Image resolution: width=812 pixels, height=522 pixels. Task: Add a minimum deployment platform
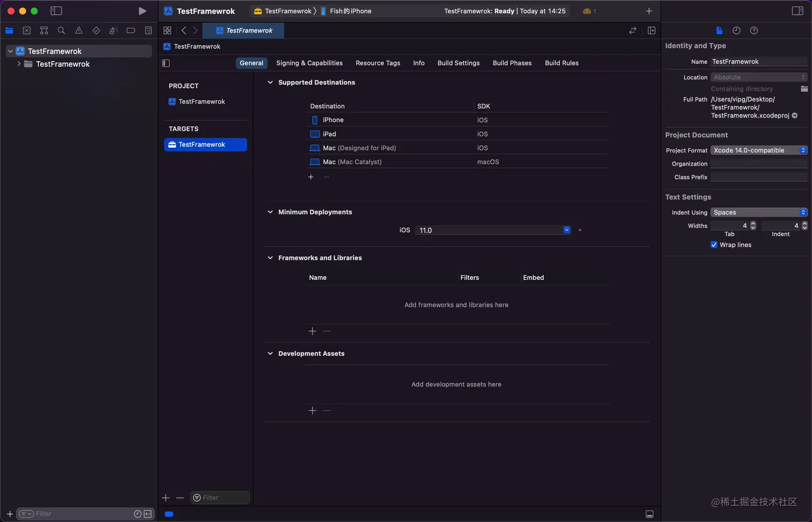point(580,230)
